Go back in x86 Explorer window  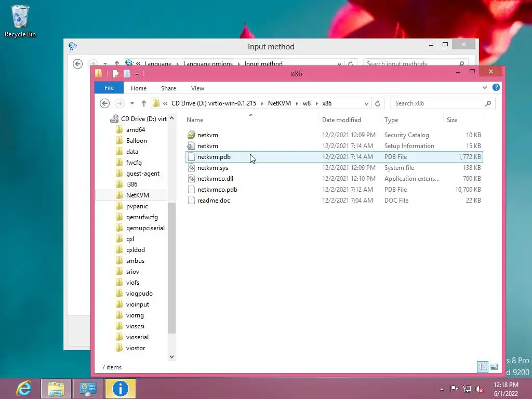pyautogui.click(x=104, y=103)
